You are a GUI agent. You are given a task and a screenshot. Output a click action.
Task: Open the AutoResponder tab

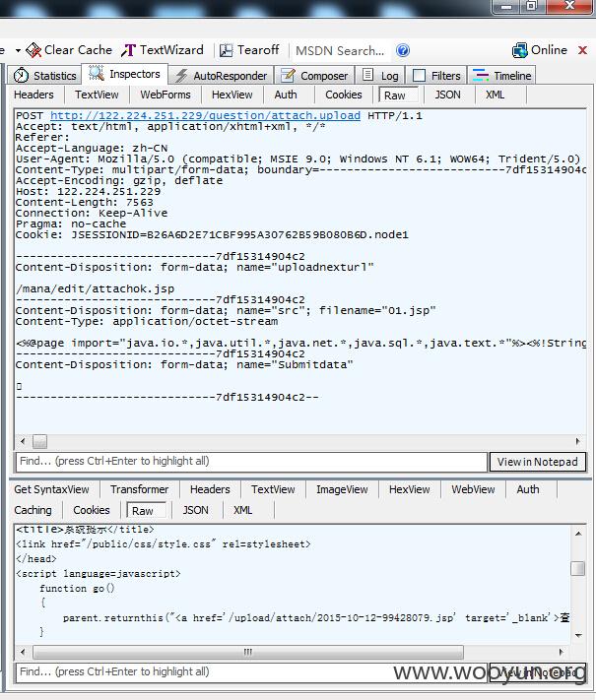point(222,76)
